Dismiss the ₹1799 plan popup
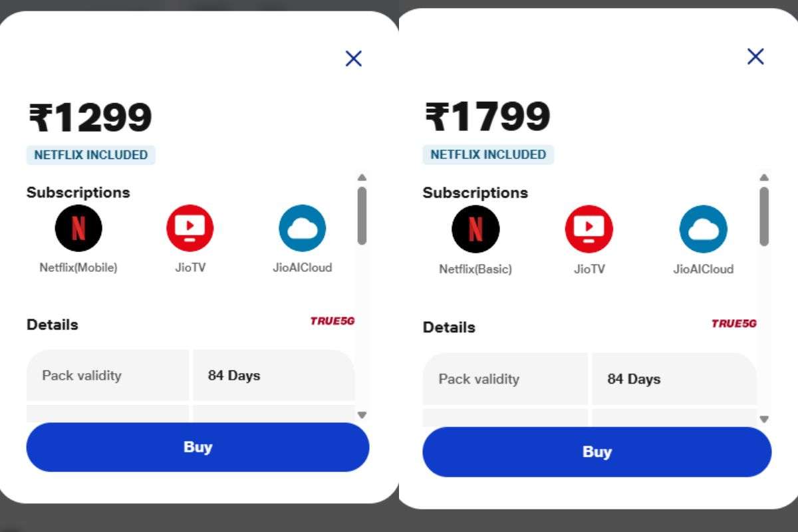Image resolution: width=798 pixels, height=532 pixels. click(x=755, y=57)
